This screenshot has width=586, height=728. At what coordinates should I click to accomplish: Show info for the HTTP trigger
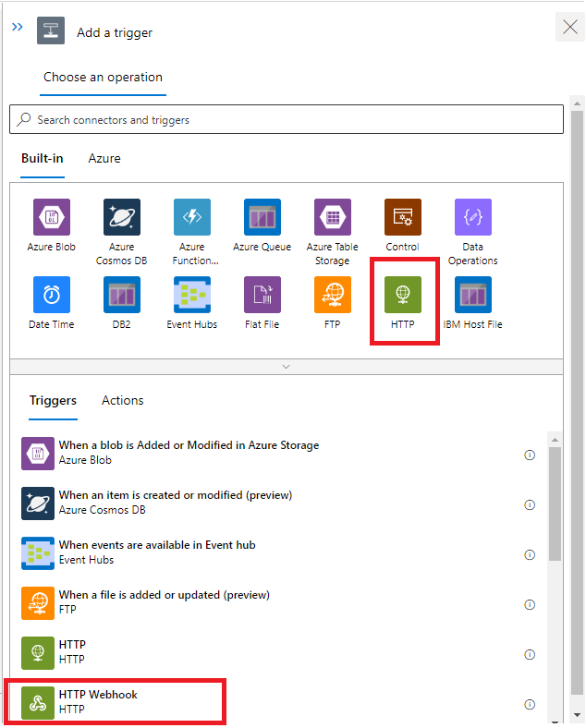pos(530,655)
